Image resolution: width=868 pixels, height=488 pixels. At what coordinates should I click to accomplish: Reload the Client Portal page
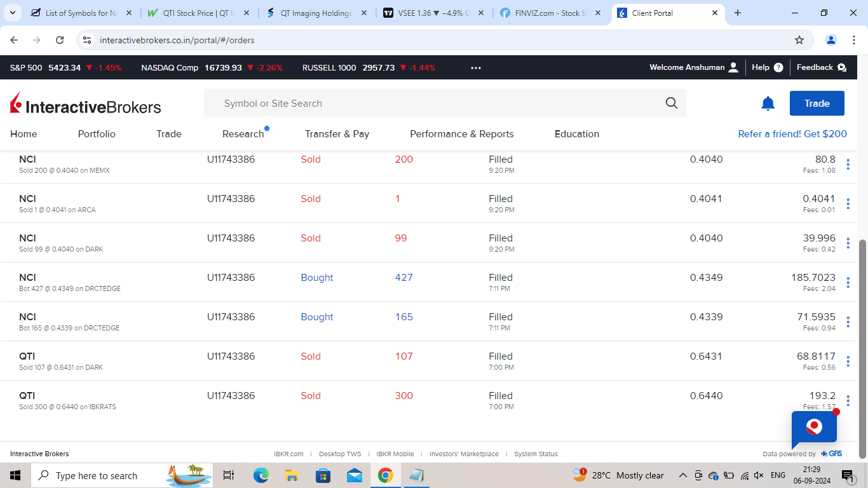click(60, 40)
